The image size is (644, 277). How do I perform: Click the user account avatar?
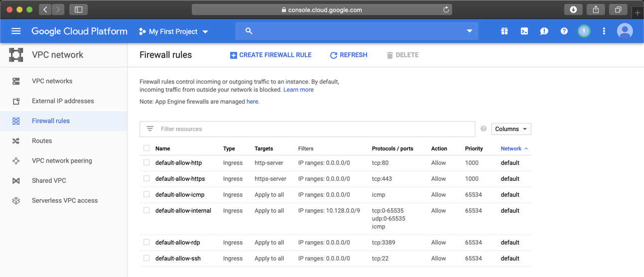pyautogui.click(x=625, y=31)
